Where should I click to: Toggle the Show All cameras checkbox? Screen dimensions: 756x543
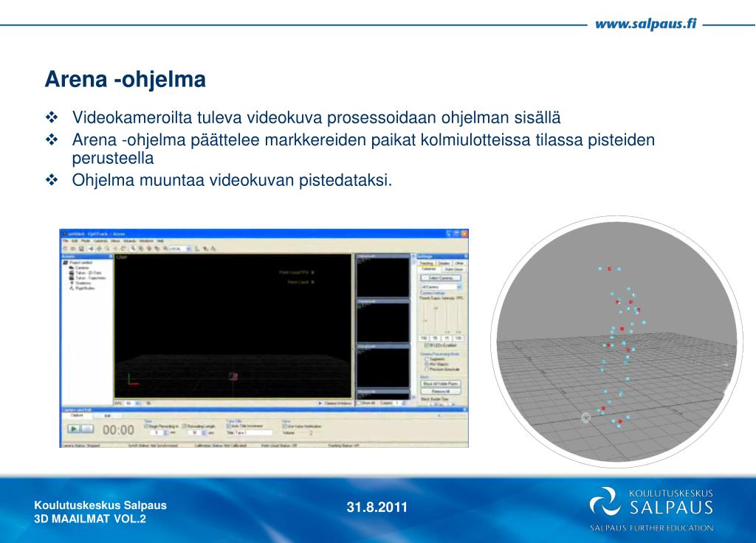point(359,403)
